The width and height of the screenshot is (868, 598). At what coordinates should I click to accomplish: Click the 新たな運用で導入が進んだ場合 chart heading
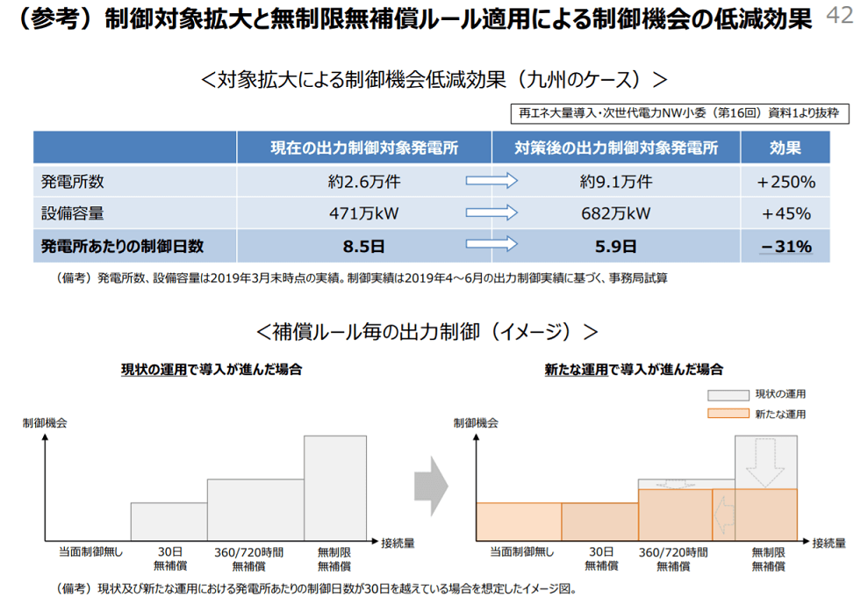(635, 369)
